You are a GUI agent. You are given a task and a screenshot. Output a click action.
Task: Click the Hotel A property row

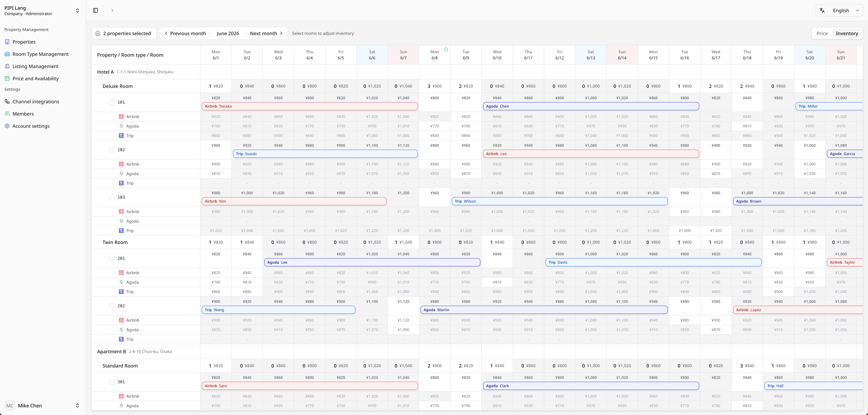[x=146, y=72]
